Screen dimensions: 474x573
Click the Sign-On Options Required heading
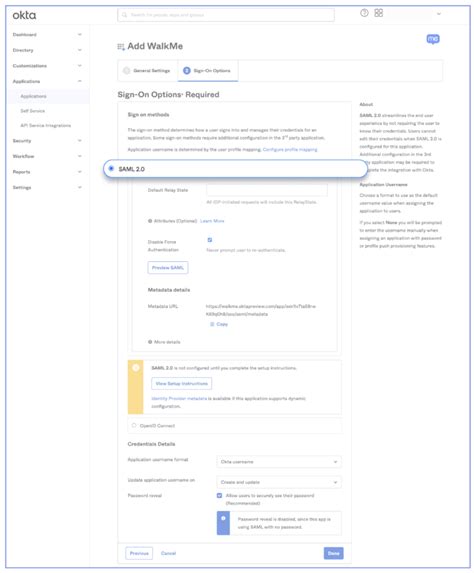point(168,95)
